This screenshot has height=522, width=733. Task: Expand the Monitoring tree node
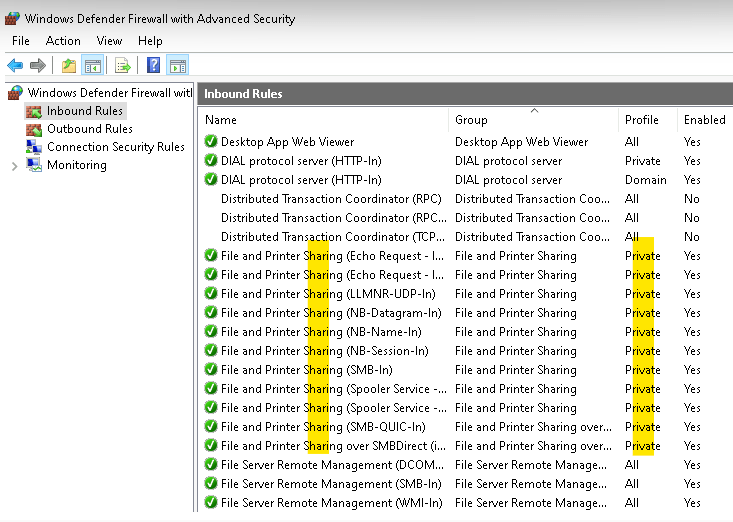14,166
